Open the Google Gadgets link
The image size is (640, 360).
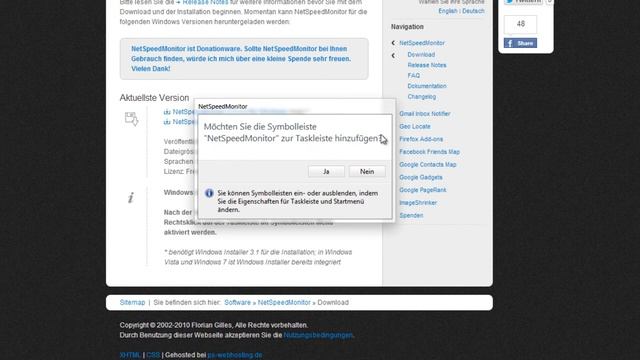(420, 177)
